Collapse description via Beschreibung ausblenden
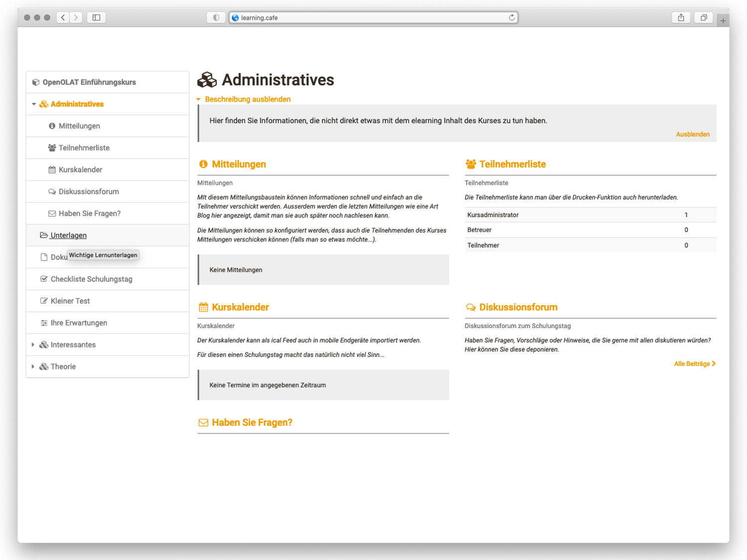 click(x=248, y=100)
